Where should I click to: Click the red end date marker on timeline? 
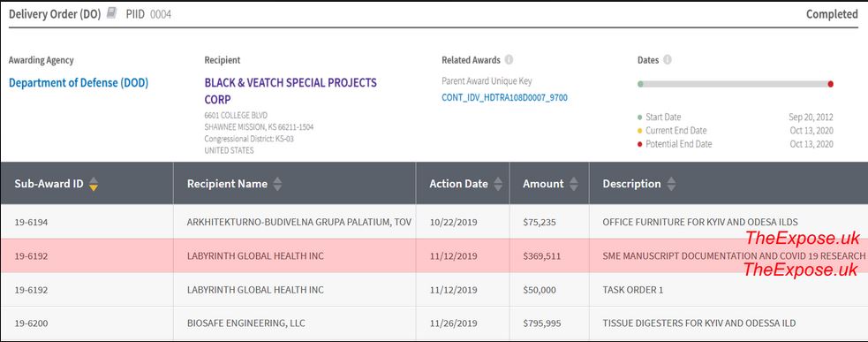tap(830, 84)
